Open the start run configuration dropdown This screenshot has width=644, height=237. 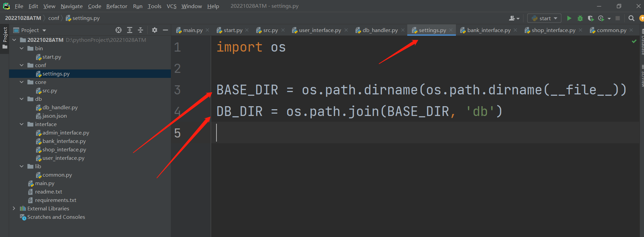pos(544,18)
